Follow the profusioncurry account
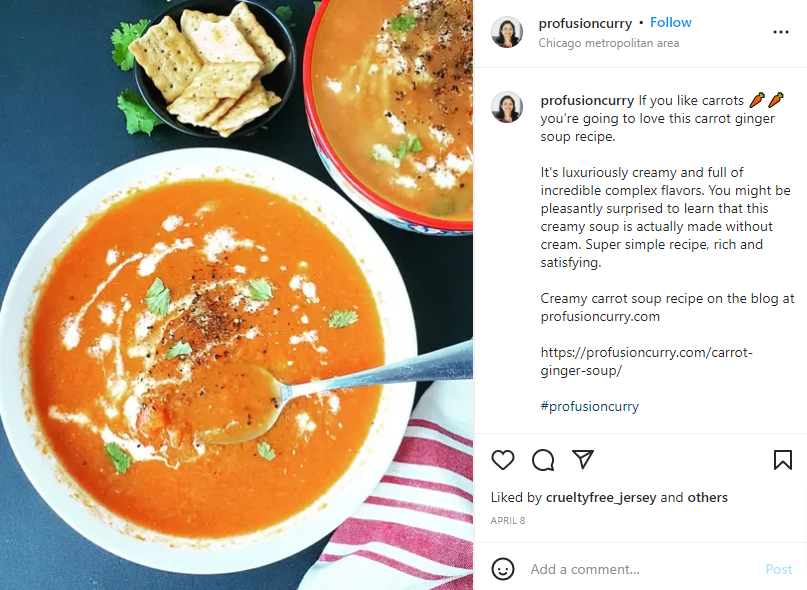Screen dimensions: 807x590 (x=671, y=23)
